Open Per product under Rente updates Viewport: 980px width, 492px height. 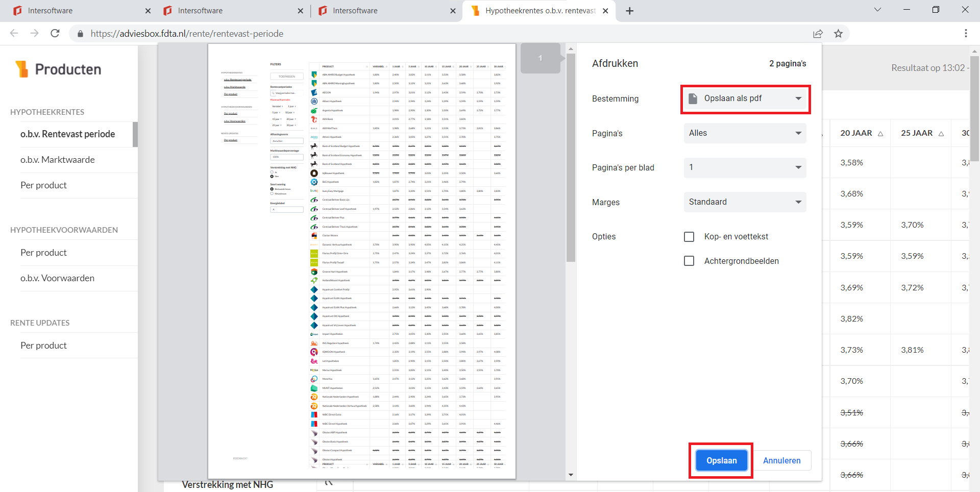click(43, 346)
